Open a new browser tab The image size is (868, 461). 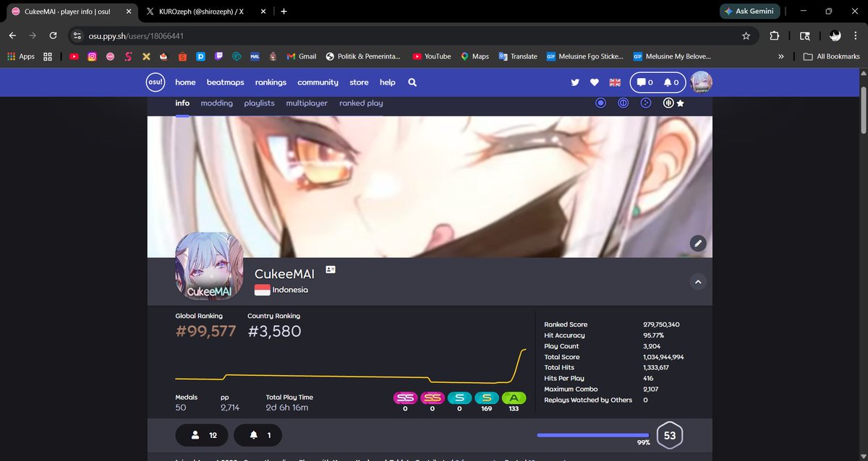(x=284, y=12)
